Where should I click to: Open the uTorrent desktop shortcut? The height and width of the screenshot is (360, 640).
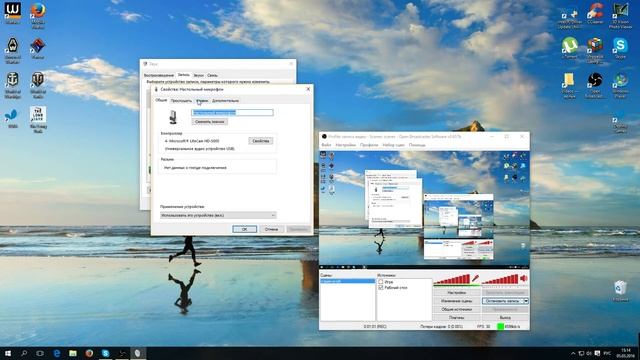(x=570, y=47)
